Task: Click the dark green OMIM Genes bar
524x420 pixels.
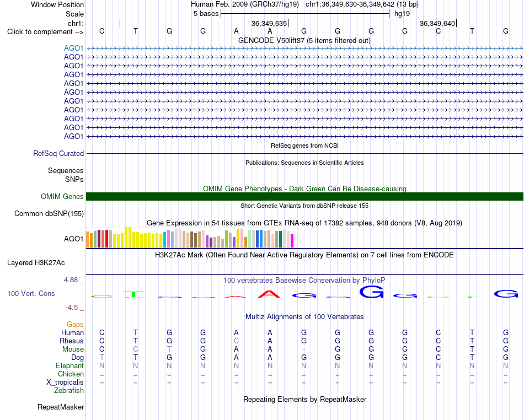Action: tap(304, 196)
